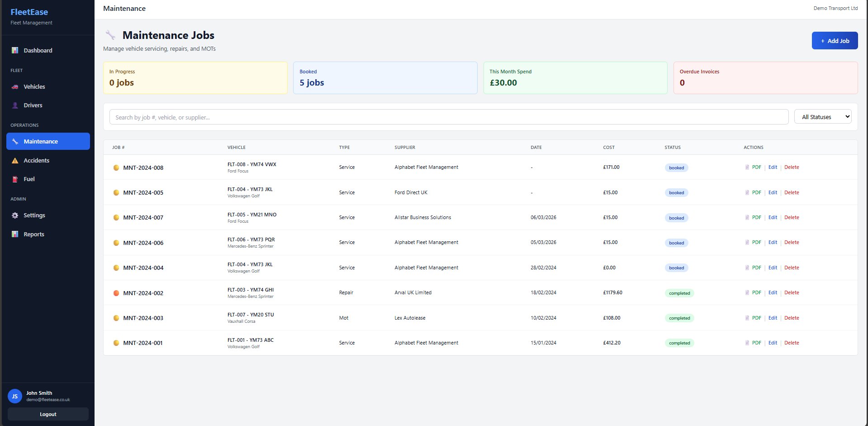Select the Vehicles sidebar icon

15,86
